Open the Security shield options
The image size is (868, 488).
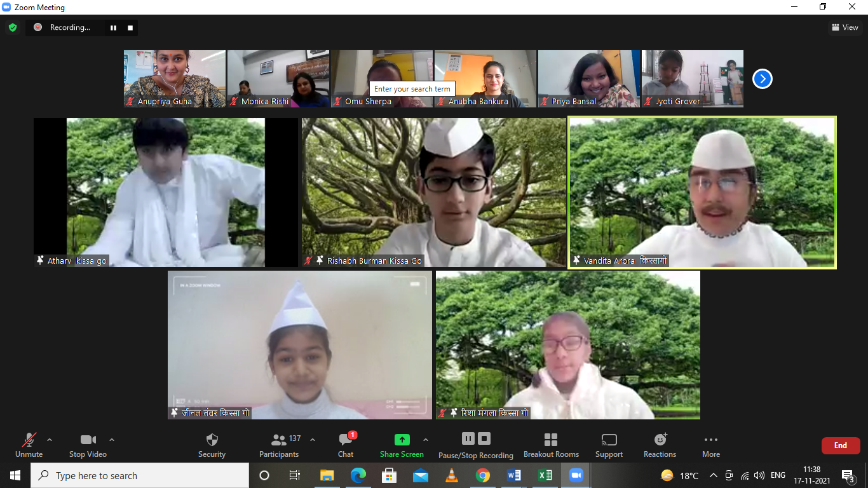tap(212, 440)
